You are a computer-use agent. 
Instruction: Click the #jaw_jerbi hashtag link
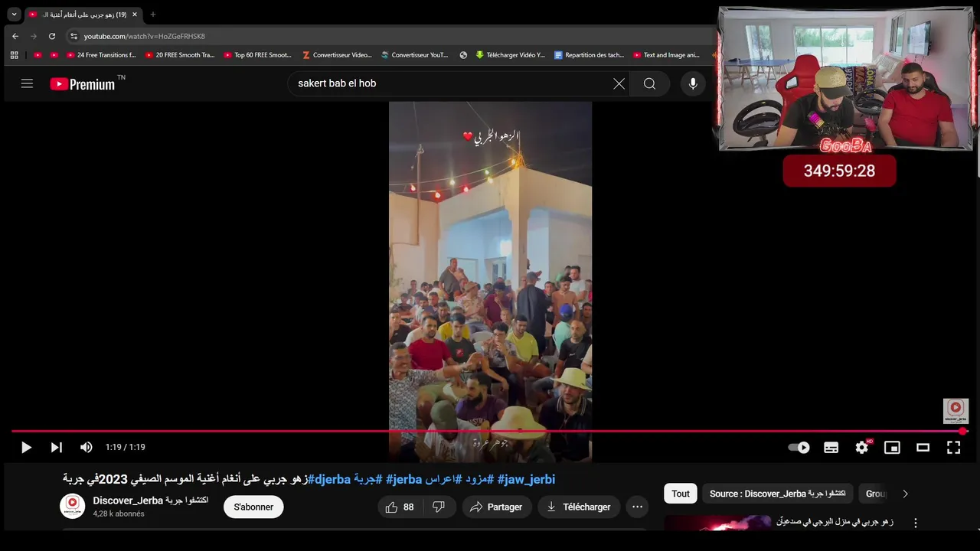click(x=526, y=479)
